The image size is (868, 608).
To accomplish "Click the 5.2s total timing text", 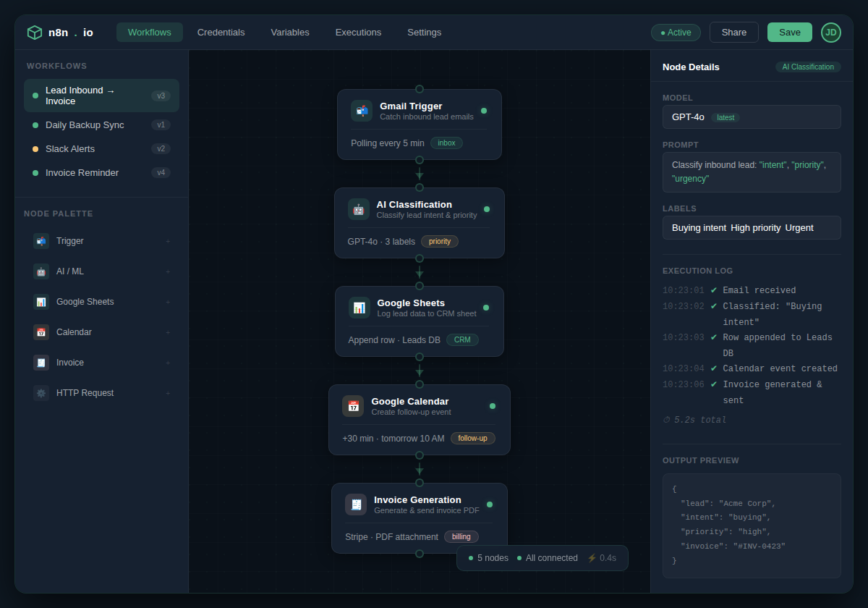I will click(x=694, y=420).
